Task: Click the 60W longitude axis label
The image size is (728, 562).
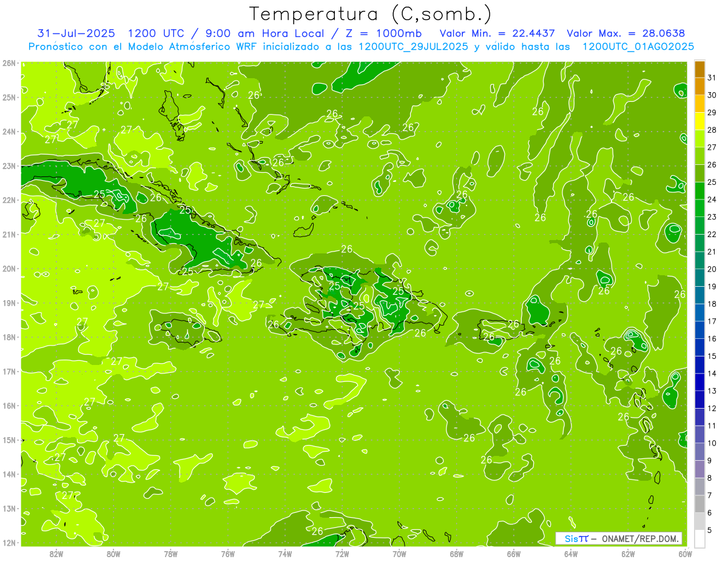Action: (685, 554)
